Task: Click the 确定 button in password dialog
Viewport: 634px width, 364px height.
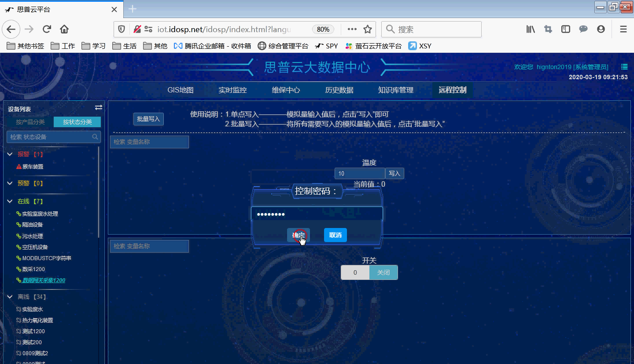Action: coord(299,235)
